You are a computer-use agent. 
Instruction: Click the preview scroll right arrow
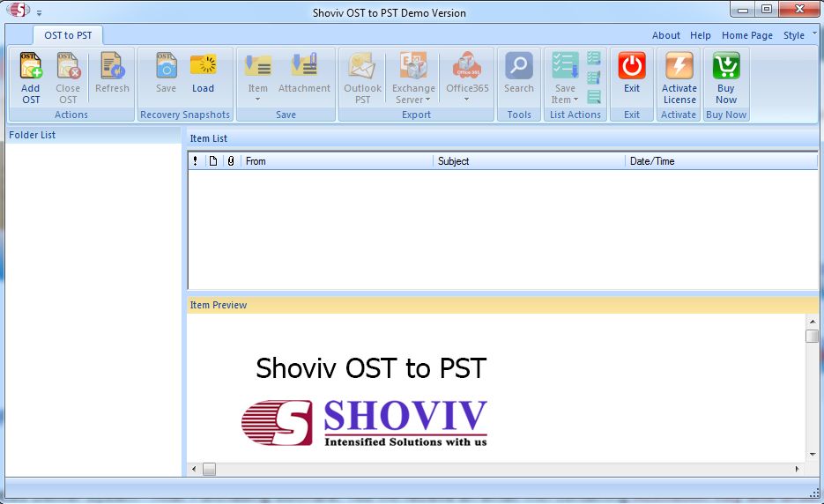click(x=798, y=469)
